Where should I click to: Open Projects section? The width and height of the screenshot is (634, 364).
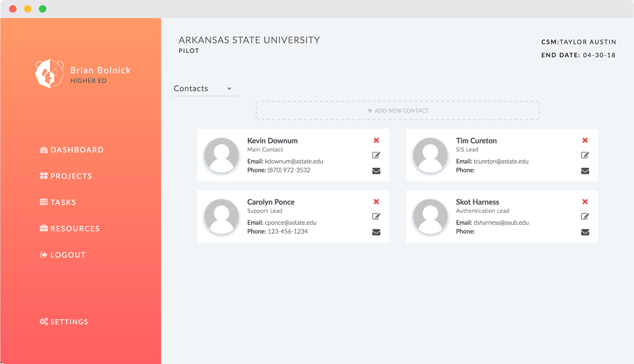(x=66, y=176)
